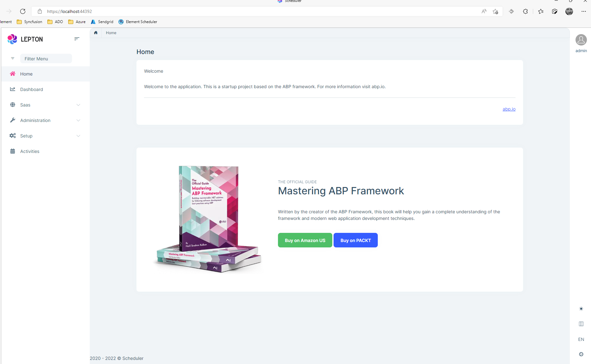Click the Setup gears icon
This screenshot has width=591, height=364.
[x=13, y=136]
